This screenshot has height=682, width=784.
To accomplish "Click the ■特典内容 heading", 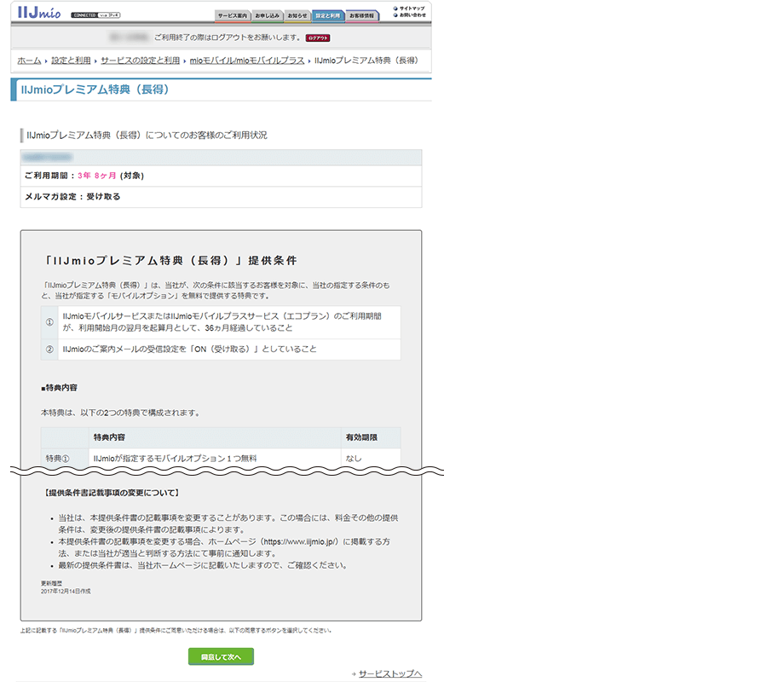I will (59, 388).
